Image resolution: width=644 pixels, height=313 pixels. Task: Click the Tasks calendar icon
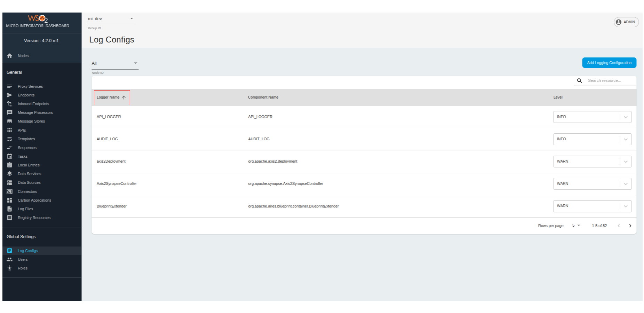9,156
